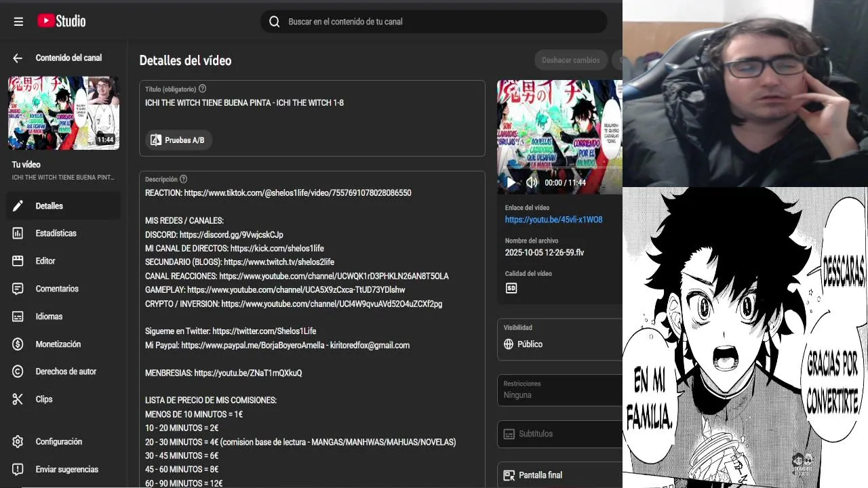Viewport: 868px width, 488px height.
Task: Go back using Contenido del canal arrow
Action: point(18,58)
